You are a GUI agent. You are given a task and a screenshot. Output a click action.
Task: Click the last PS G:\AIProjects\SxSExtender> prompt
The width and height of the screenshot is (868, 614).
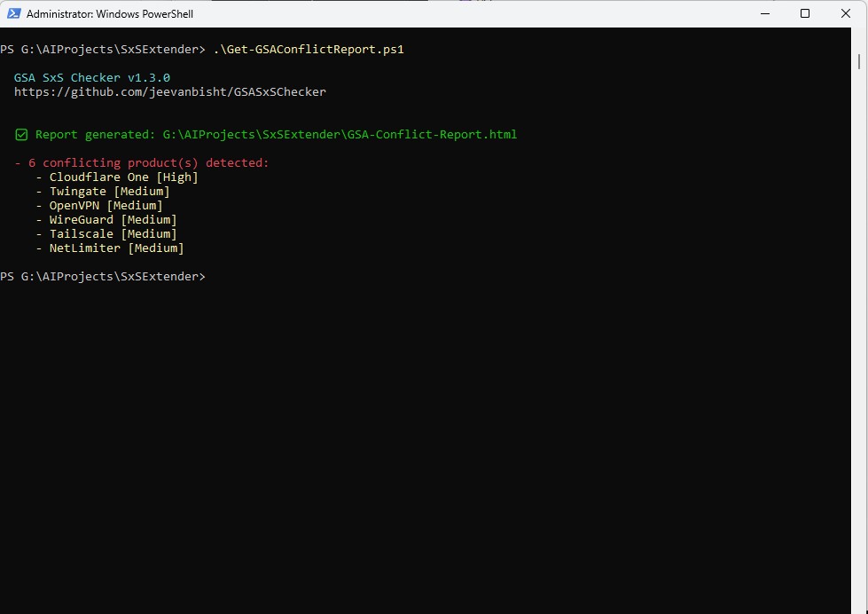[103, 277]
